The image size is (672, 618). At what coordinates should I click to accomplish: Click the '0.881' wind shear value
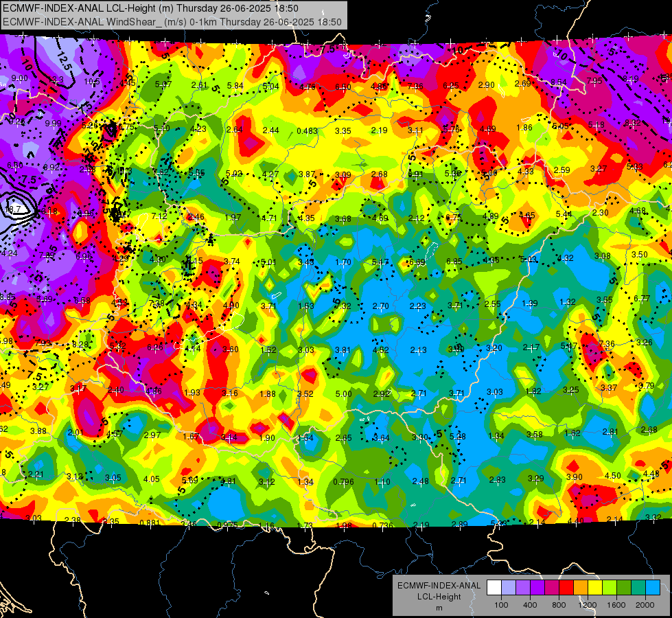(x=150, y=523)
